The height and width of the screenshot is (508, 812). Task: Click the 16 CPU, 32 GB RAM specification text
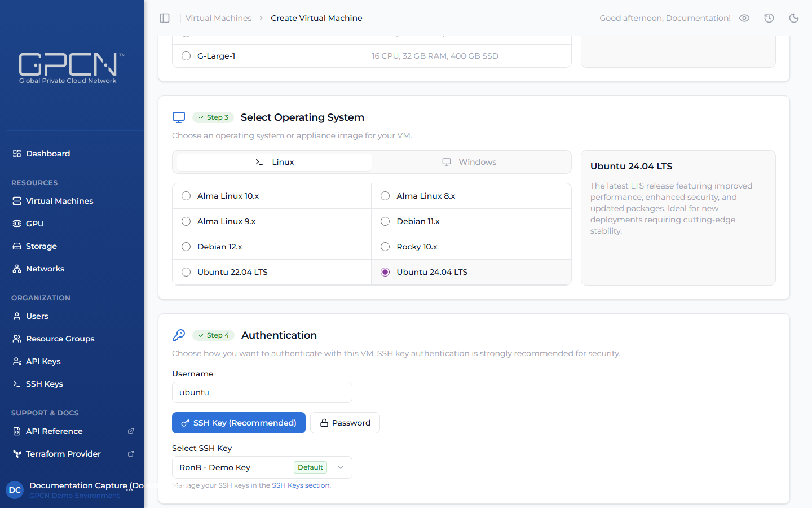[x=435, y=56]
